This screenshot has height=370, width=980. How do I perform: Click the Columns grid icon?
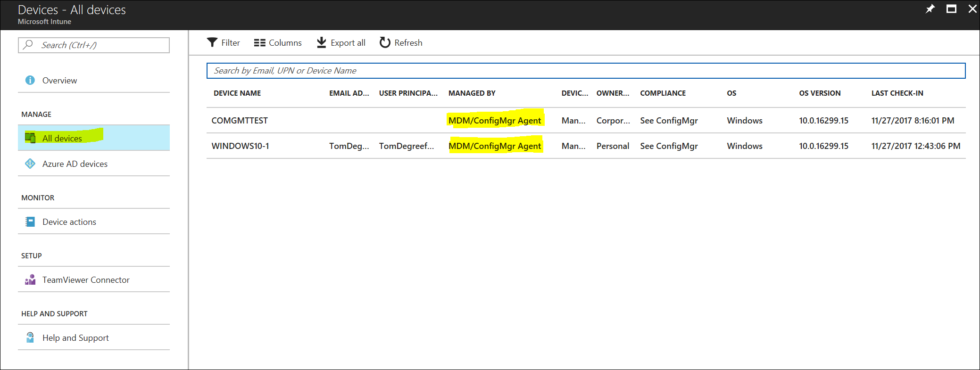(259, 43)
